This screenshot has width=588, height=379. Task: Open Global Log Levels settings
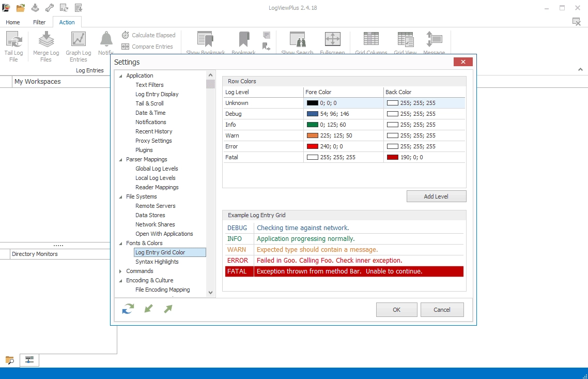pyautogui.click(x=157, y=169)
